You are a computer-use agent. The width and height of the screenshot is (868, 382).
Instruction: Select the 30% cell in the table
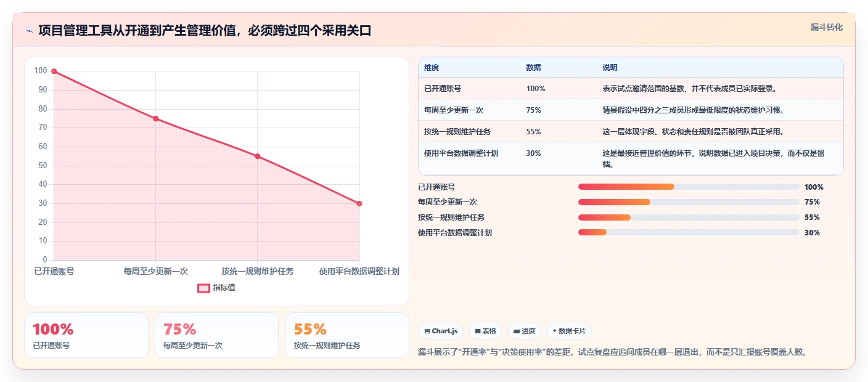(534, 153)
